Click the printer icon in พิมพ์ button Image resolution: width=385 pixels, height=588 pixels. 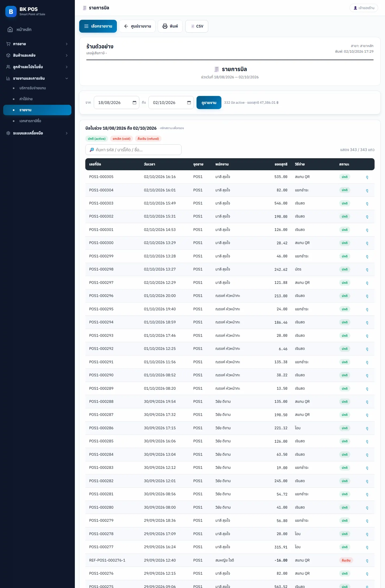165,26
